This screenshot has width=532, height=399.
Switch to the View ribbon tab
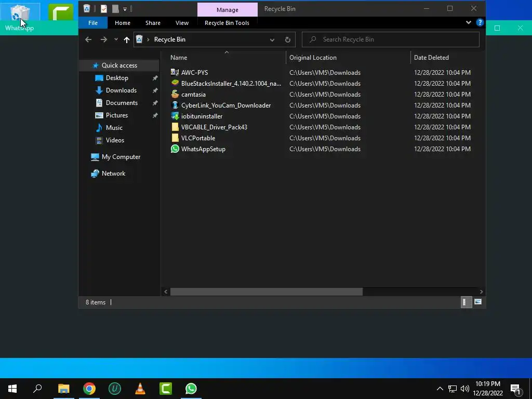(182, 23)
